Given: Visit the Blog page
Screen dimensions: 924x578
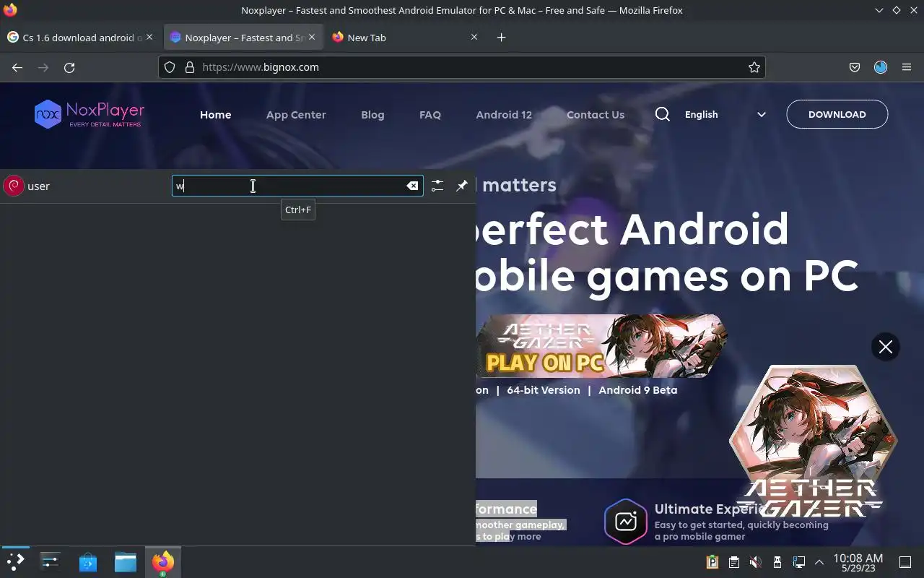Looking at the screenshot, I should click(x=372, y=115).
